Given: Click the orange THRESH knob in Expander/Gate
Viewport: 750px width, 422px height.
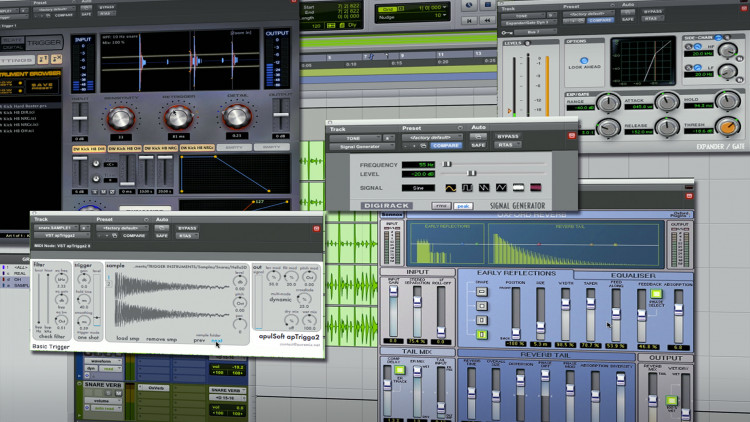Looking at the screenshot, I should tap(728, 126).
